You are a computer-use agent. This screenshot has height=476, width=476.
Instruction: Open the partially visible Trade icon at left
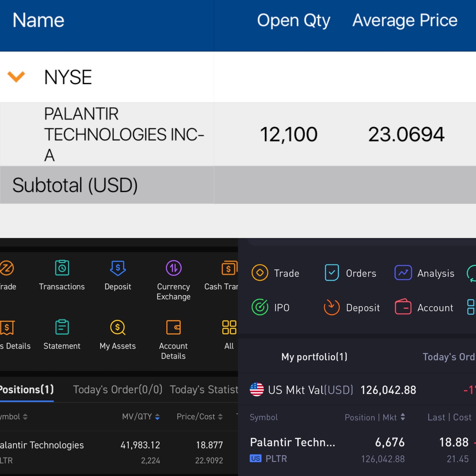click(7, 268)
